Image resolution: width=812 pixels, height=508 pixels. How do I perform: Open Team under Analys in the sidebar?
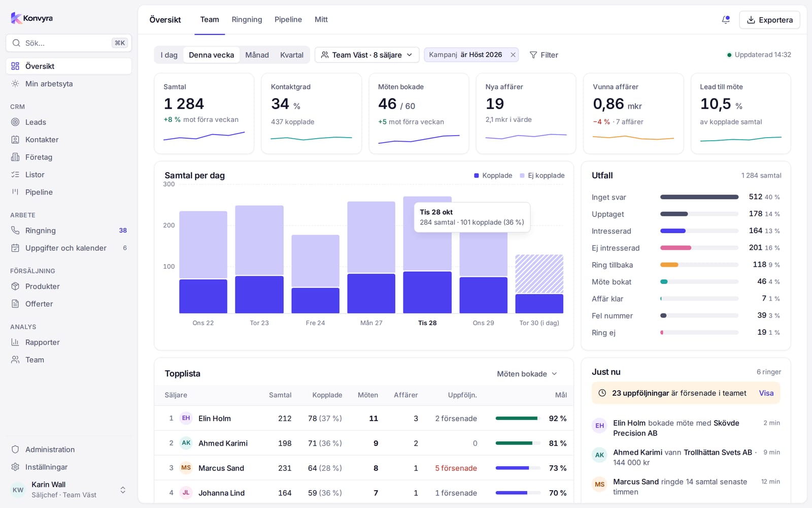tap(69, 360)
